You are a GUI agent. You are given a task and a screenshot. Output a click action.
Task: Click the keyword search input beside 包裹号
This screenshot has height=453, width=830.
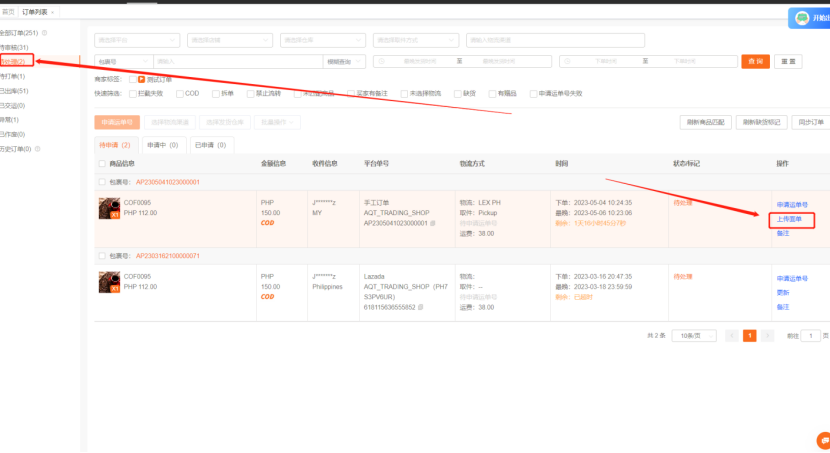238,61
